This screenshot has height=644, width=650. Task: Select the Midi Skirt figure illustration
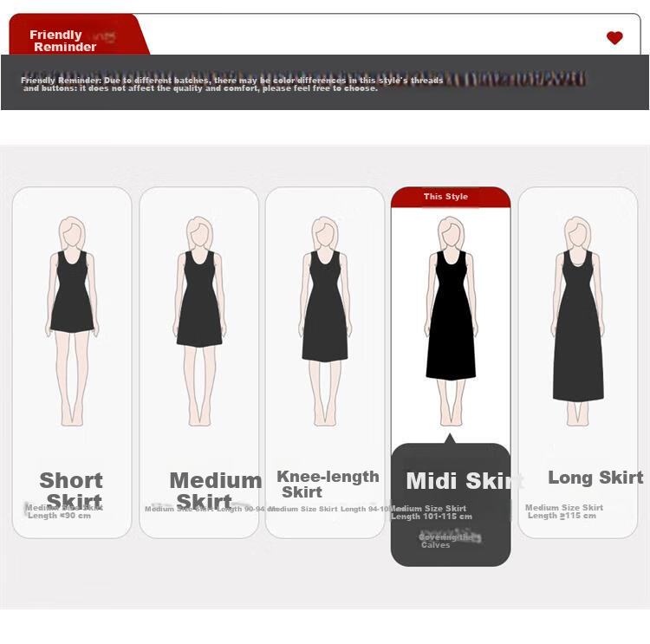coord(451,321)
